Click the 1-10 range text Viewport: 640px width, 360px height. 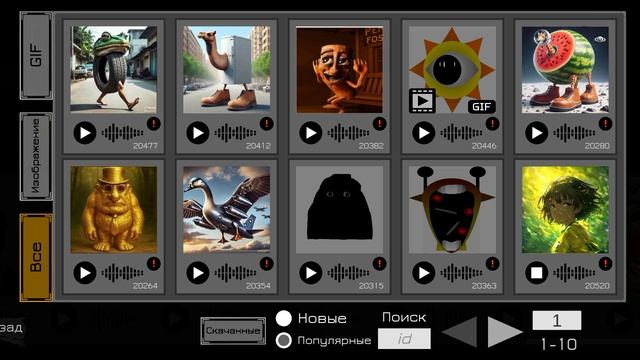pyautogui.click(x=559, y=344)
